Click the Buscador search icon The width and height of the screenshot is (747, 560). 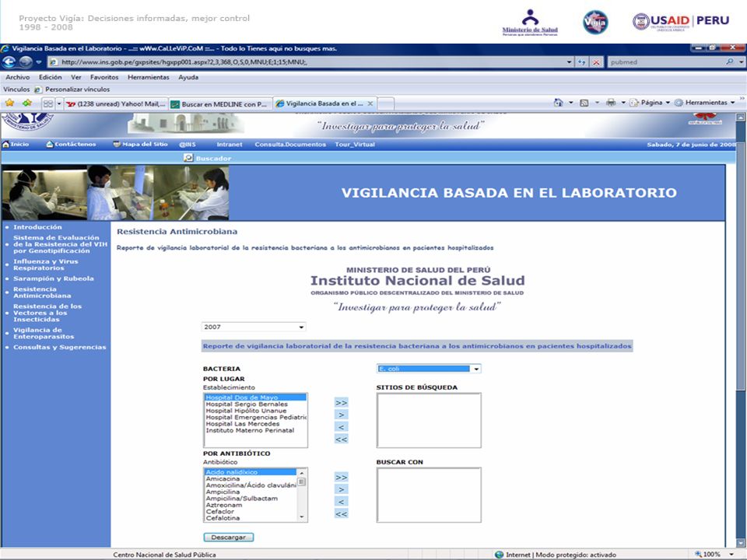(188, 158)
